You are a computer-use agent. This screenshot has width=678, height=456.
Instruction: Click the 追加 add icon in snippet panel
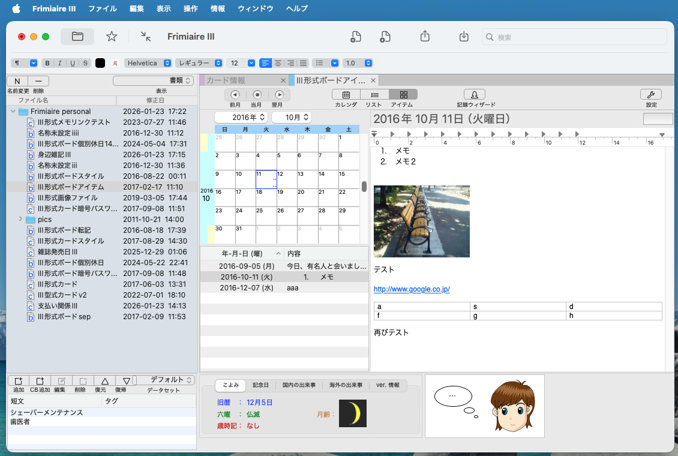coord(18,381)
